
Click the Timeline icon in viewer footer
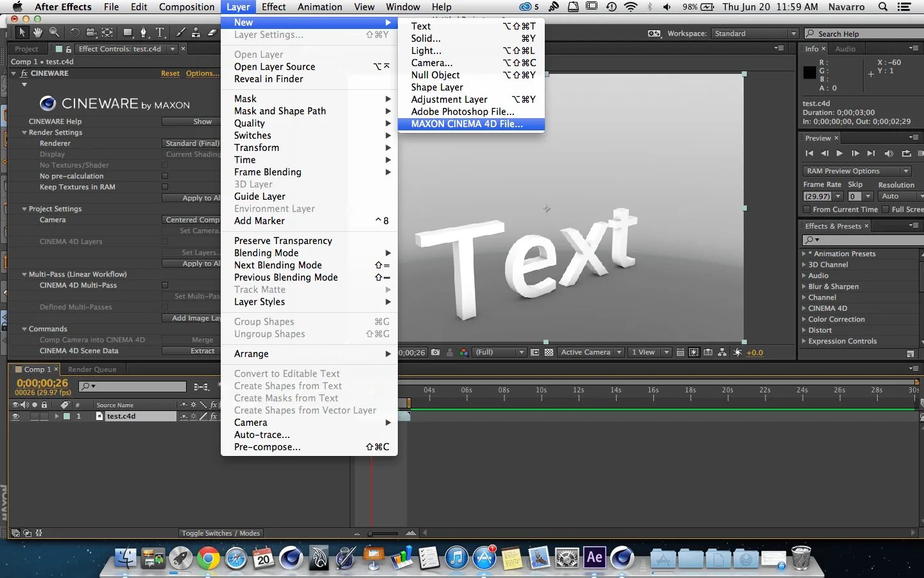[708, 353]
